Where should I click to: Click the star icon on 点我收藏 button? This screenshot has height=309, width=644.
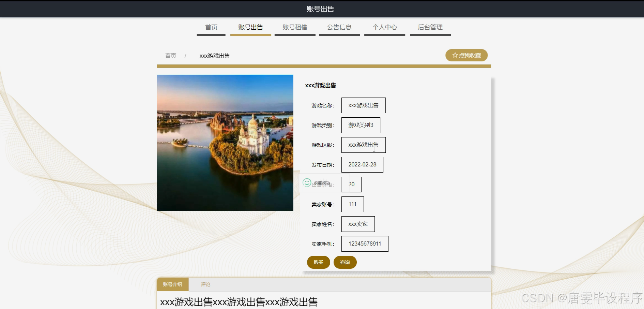455,55
